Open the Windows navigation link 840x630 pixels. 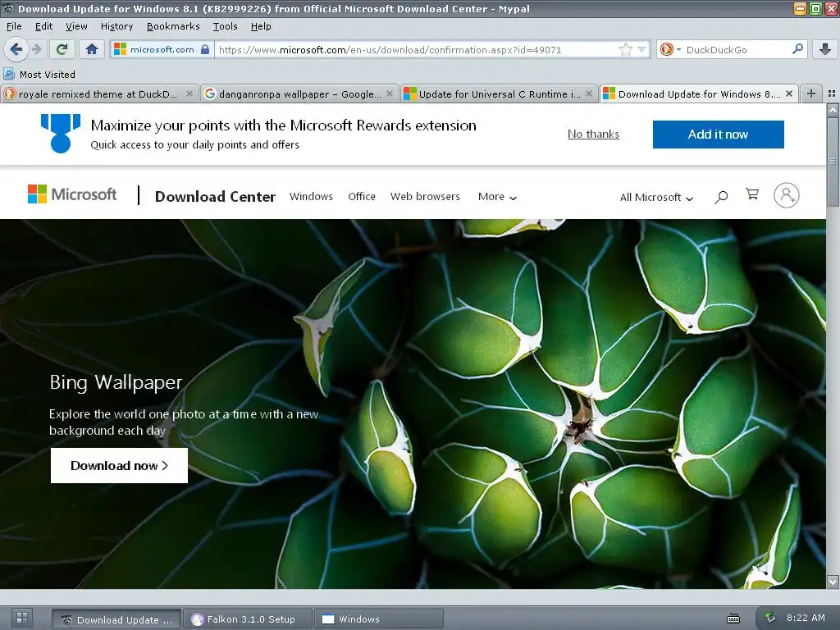click(311, 197)
